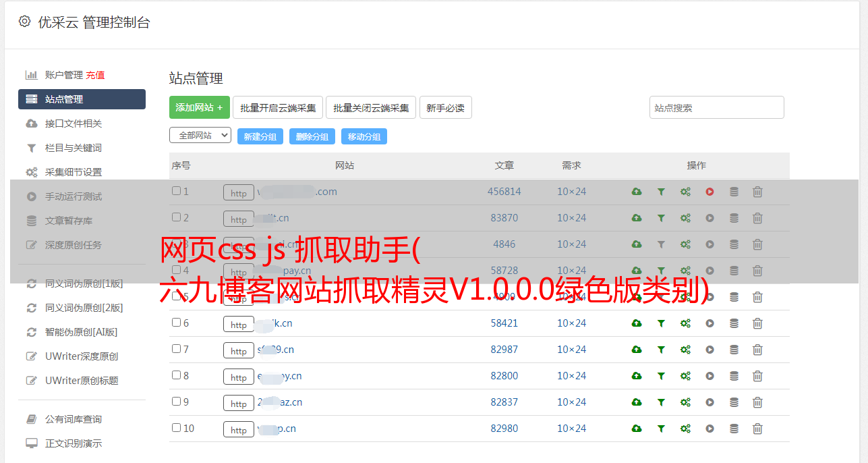Open the 新手必读 guide button
This screenshot has width=868, height=463.
point(446,107)
